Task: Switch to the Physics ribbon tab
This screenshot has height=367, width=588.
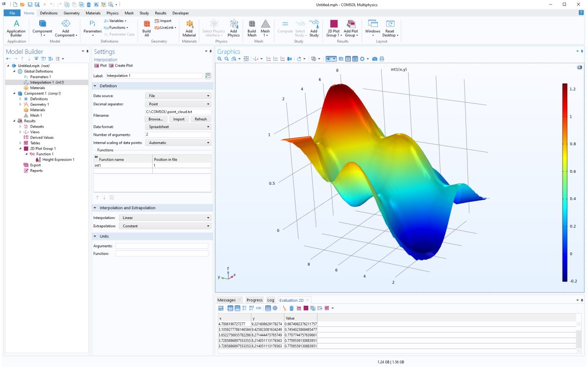Action: (x=113, y=13)
